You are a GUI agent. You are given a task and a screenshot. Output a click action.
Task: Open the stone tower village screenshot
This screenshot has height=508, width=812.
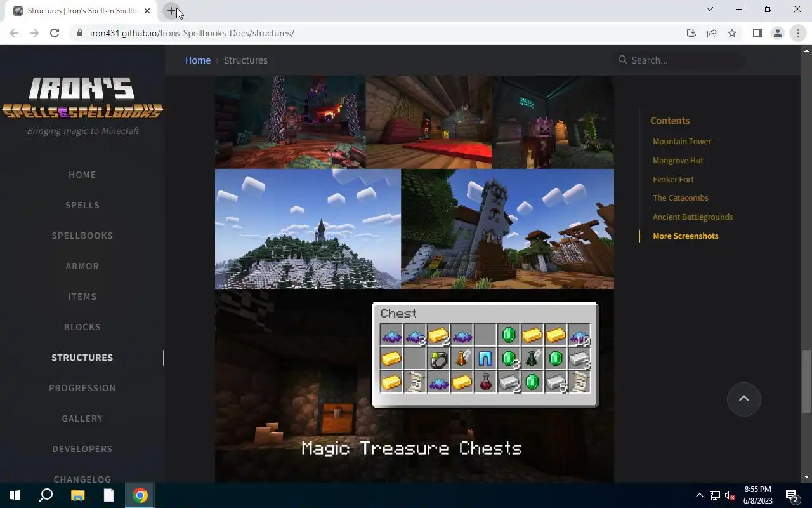click(507, 229)
